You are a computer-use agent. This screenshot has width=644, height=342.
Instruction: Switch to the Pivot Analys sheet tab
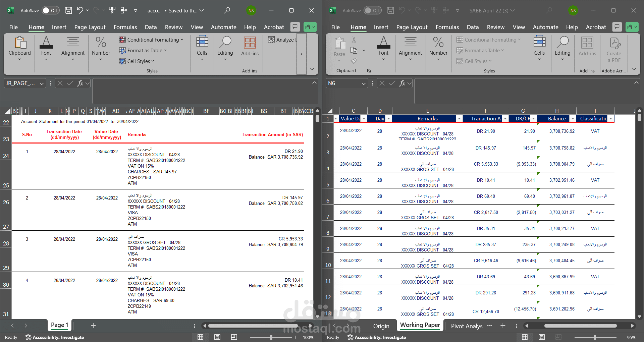click(467, 326)
